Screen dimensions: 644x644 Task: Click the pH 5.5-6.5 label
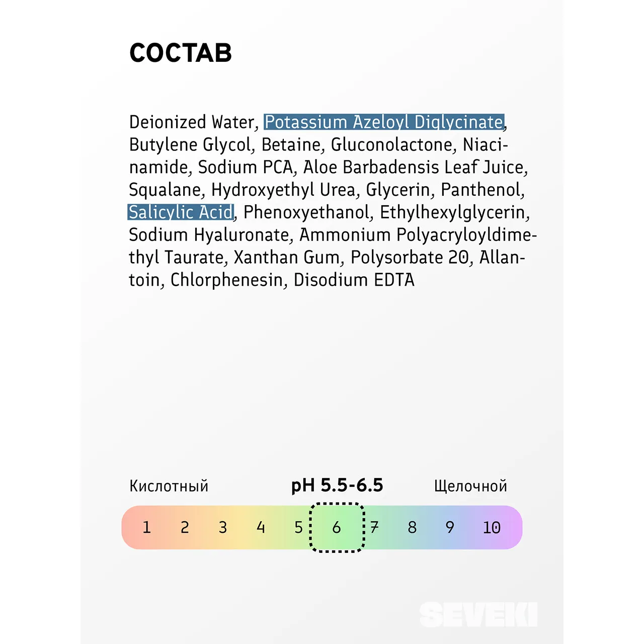tap(337, 486)
